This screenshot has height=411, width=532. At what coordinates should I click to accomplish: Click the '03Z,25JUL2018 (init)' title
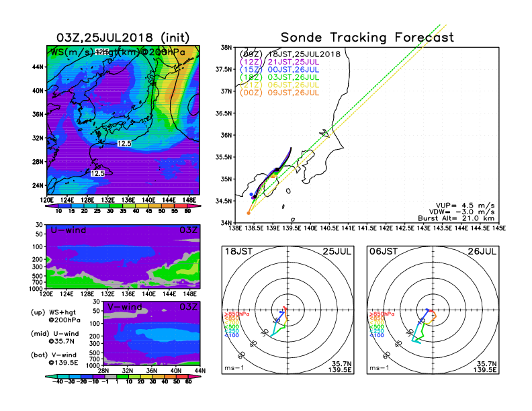coord(123,38)
